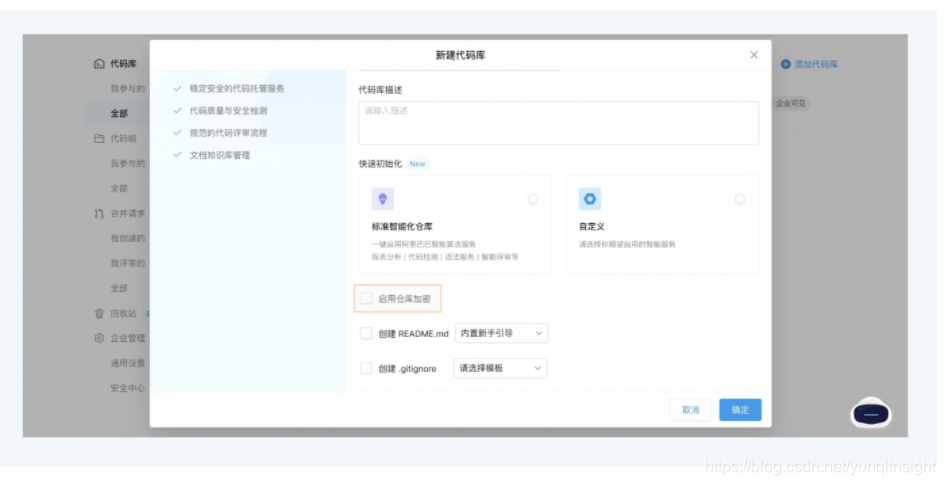Click the hexagon icon on 自定义 card
Screen dimensions: 946x485
589,199
